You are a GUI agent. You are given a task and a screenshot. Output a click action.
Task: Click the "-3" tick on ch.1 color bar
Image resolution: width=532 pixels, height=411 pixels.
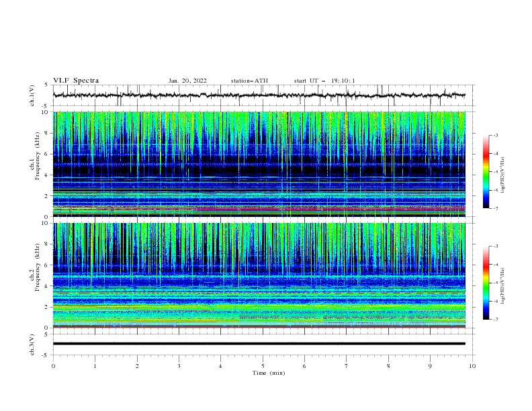[496, 135]
